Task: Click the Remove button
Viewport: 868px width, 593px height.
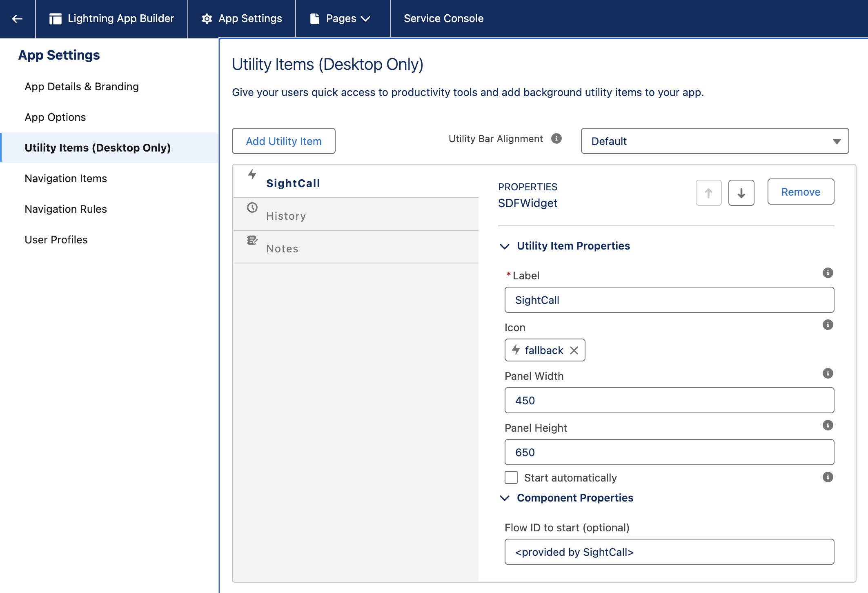Action: click(x=801, y=192)
